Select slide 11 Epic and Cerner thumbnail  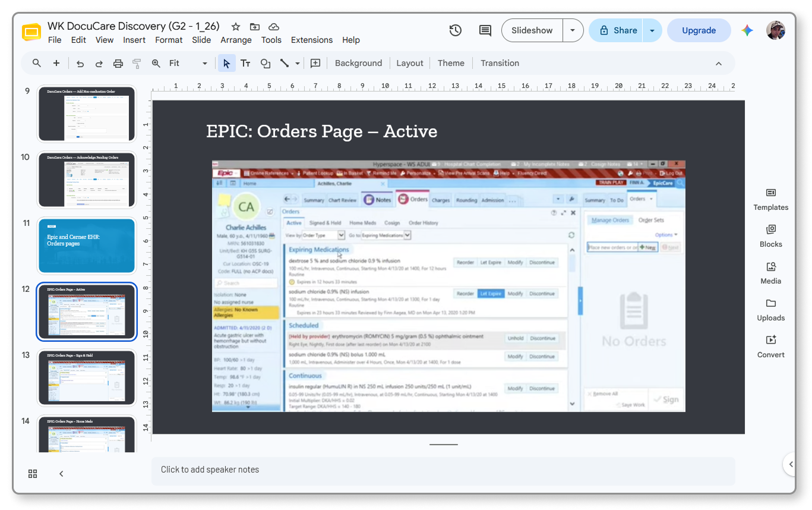tap(87, 245)
